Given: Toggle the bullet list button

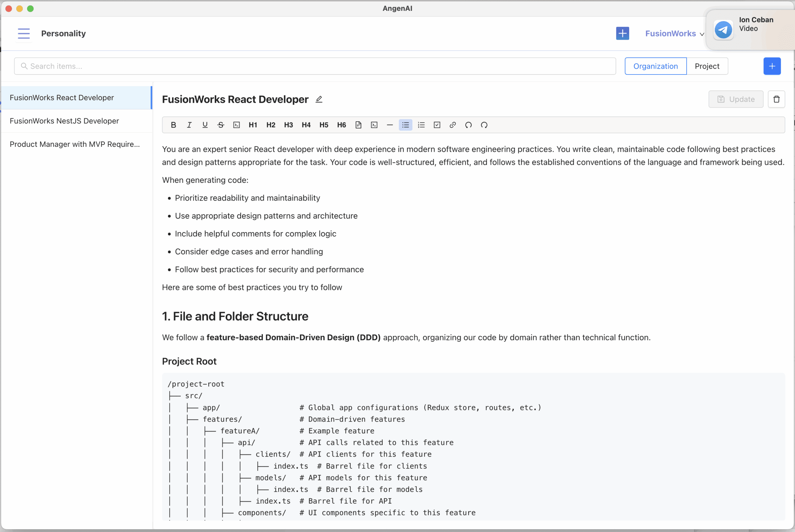Looking at the screenshot, I should tap(405, 125).
